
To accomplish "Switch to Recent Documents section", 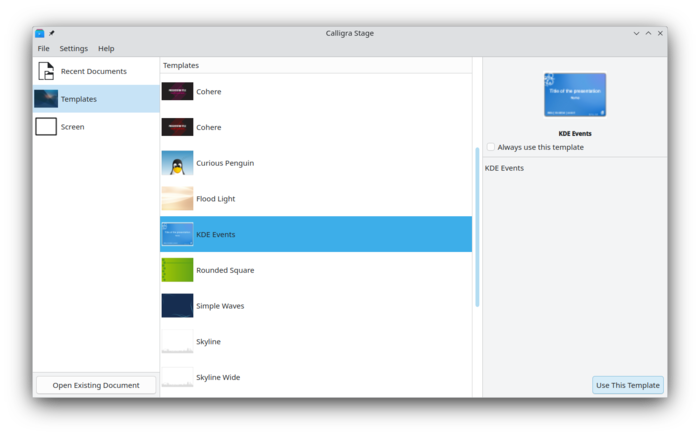I will [x=96, y=71].
